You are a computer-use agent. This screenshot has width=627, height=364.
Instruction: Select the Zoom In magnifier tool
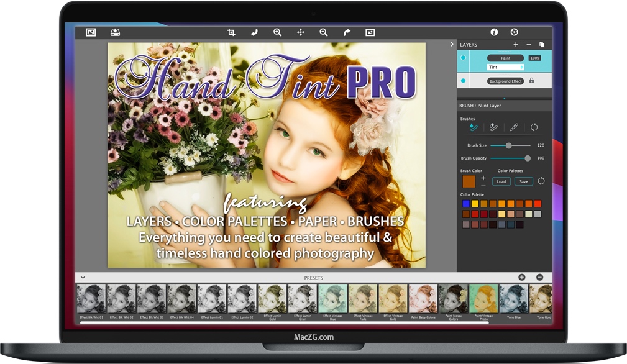coord(277,32)
